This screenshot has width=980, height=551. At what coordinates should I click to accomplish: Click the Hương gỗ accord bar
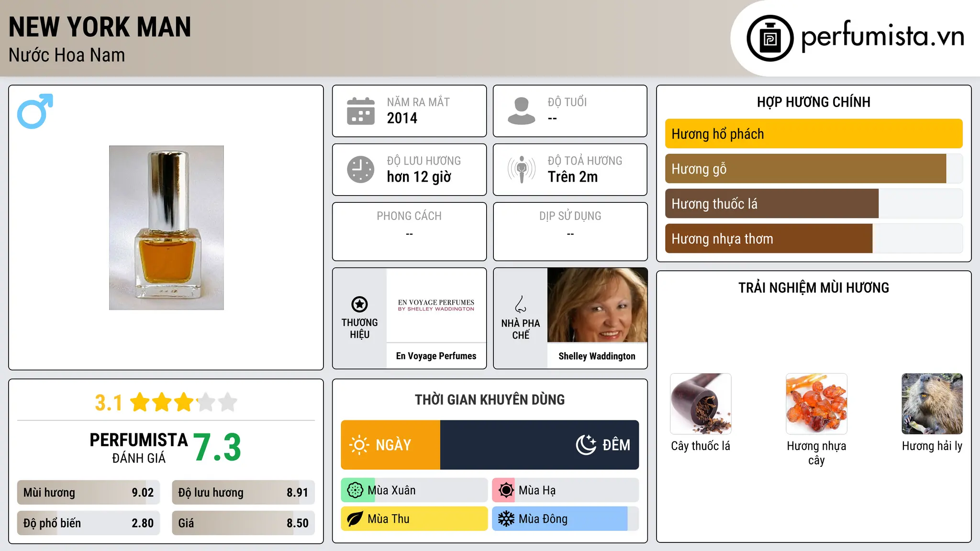click(813, 169)
